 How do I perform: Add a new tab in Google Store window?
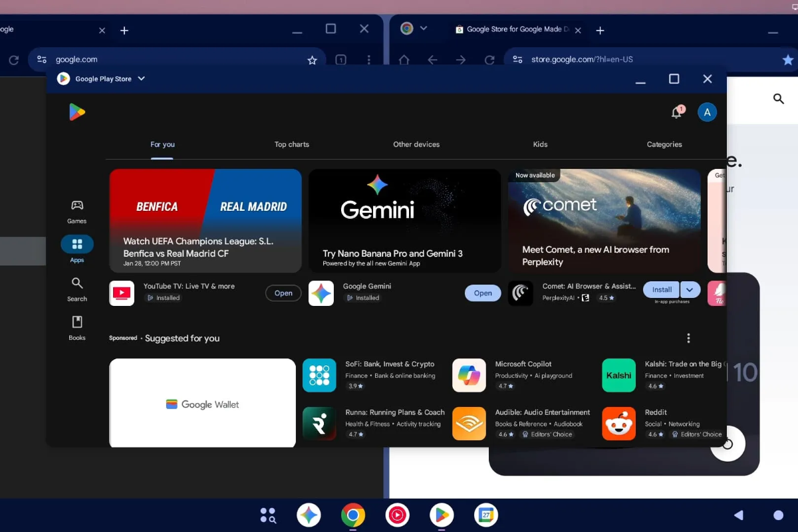pyautogui.click(x=600, y=31)
